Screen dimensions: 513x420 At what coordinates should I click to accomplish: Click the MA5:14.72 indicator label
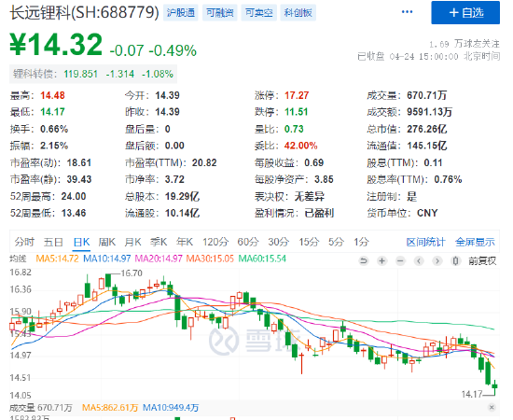(57, 259)
